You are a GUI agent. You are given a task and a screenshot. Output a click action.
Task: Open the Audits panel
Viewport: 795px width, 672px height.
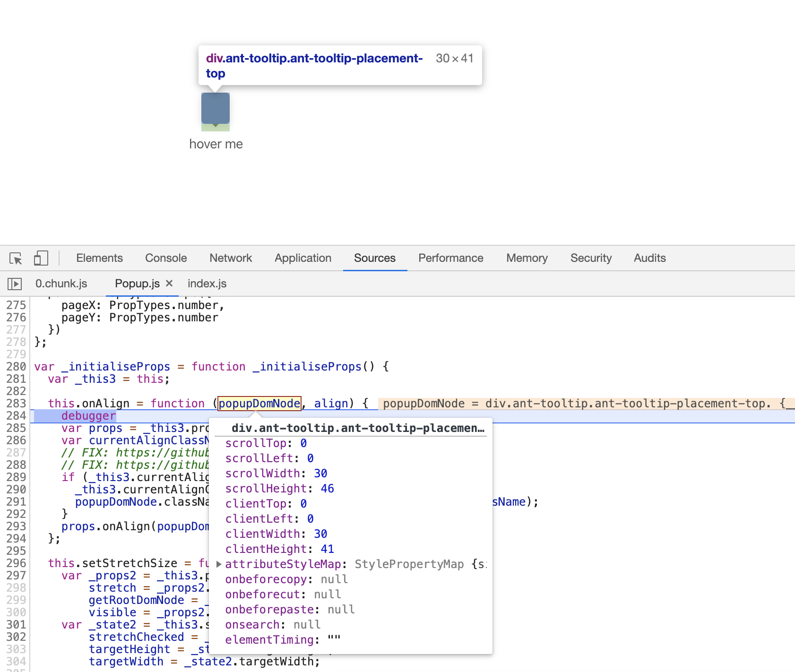pos(649,258)
